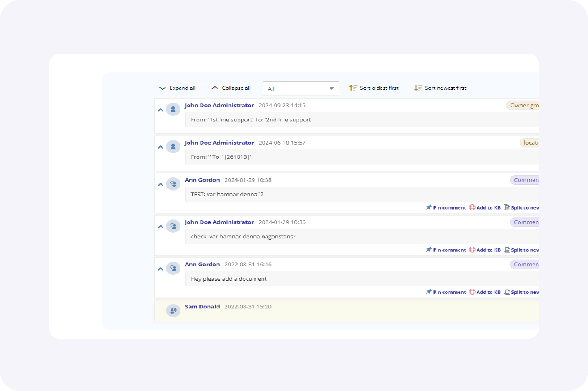Pin comment 'TEST: var hamnar denna'

pyautogui.click(x=446, y=208)
